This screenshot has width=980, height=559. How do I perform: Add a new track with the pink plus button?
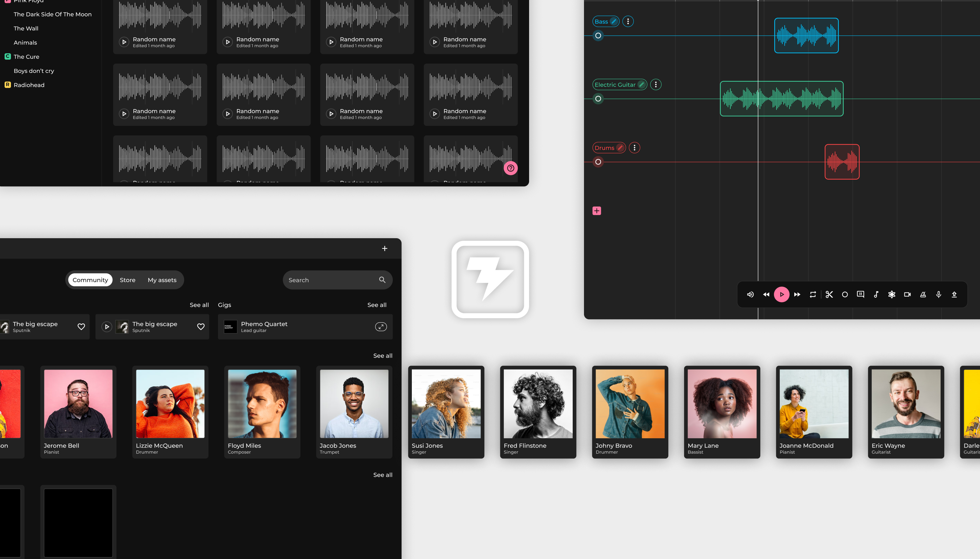point(597,211)
